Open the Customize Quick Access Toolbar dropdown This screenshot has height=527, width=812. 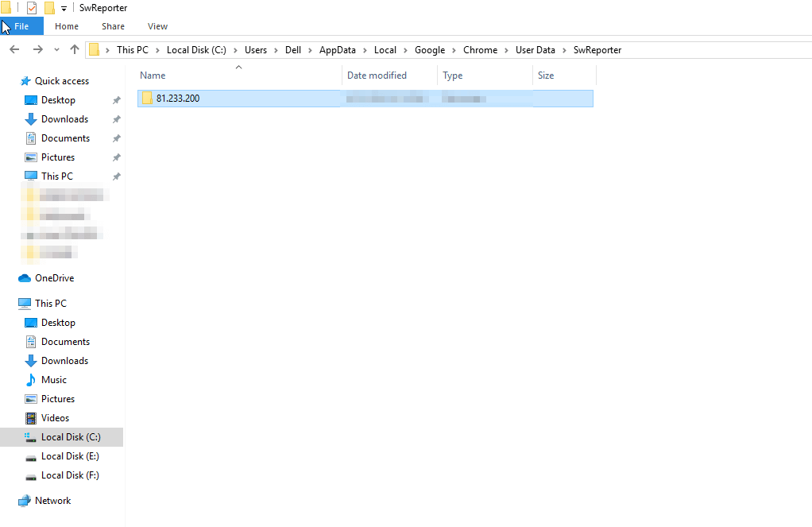(64, 7)
